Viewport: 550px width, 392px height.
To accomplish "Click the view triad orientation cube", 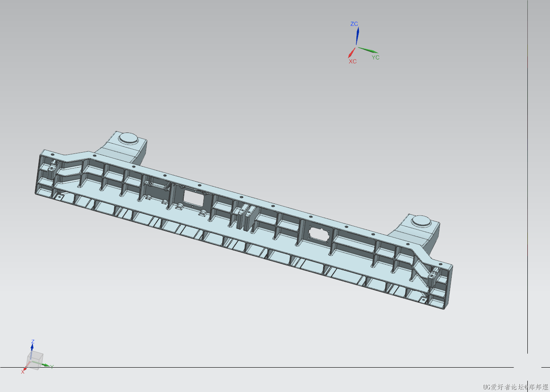I will (35, 360).
